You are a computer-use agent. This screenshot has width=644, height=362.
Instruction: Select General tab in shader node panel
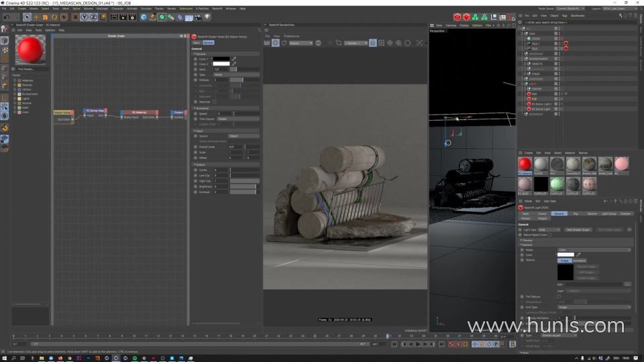(208, 43)
